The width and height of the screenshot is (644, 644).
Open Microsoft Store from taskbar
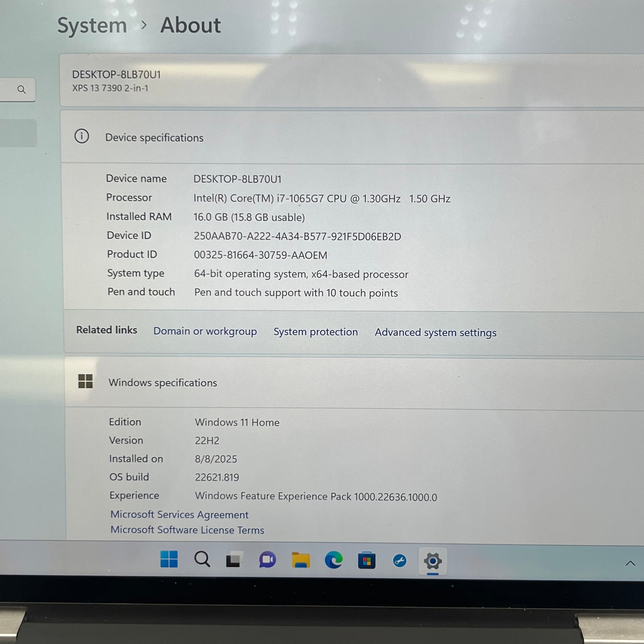point(367,560)
